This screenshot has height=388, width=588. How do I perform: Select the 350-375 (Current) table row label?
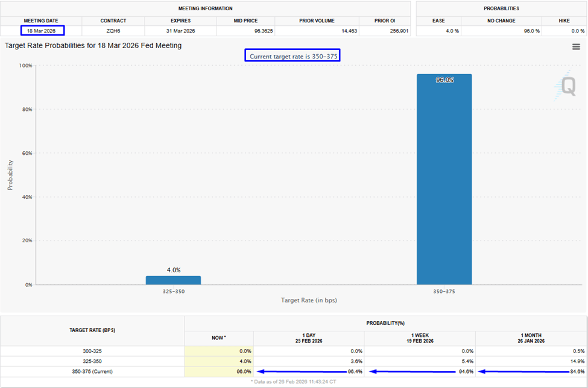click(92, 372)
